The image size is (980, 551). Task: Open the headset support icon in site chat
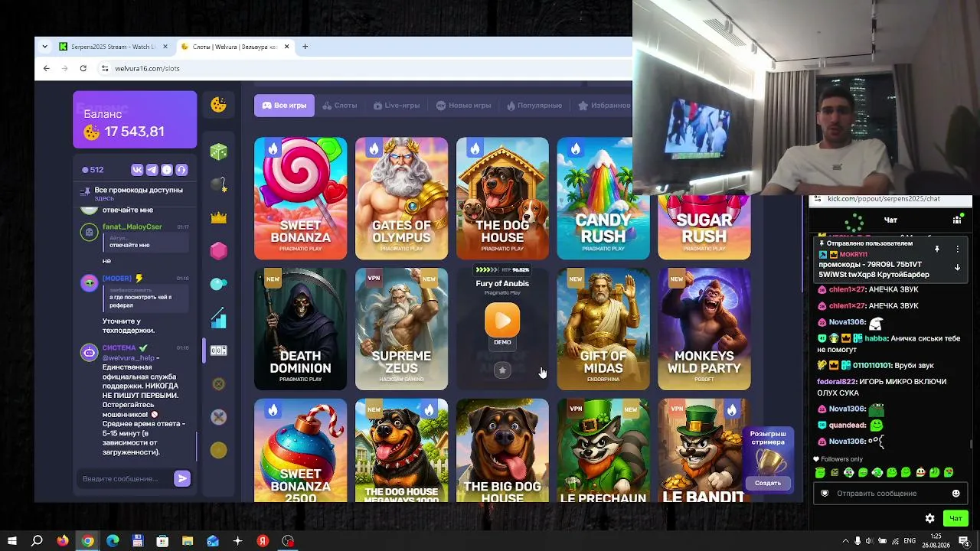(x=181, y=170)
